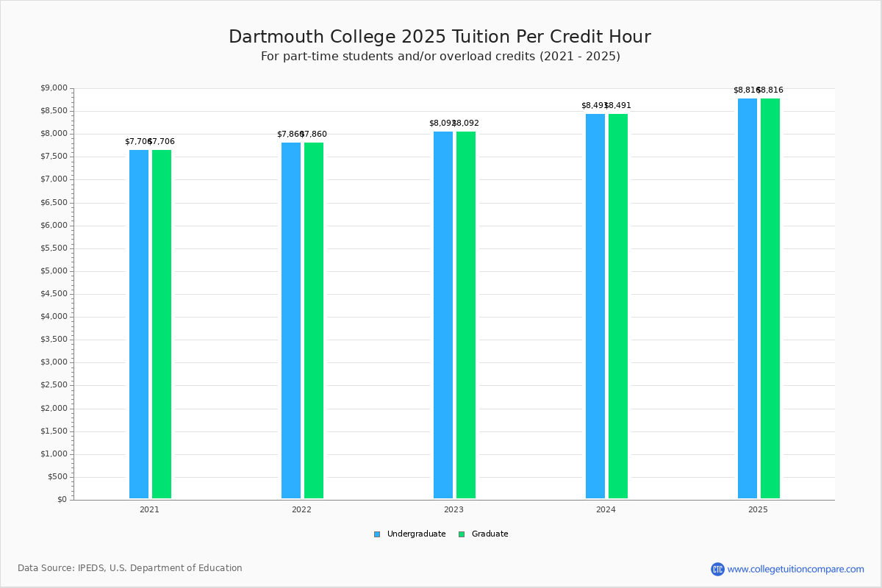Click the $9,000 y-axis label

click(x=54, y=88)
